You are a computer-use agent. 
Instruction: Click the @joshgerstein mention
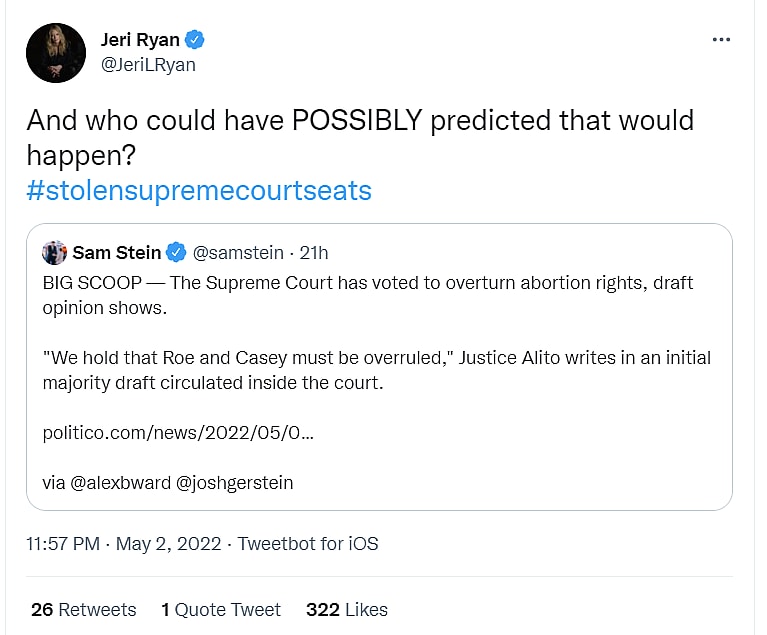pyautogui.click(x=235, y=482)
